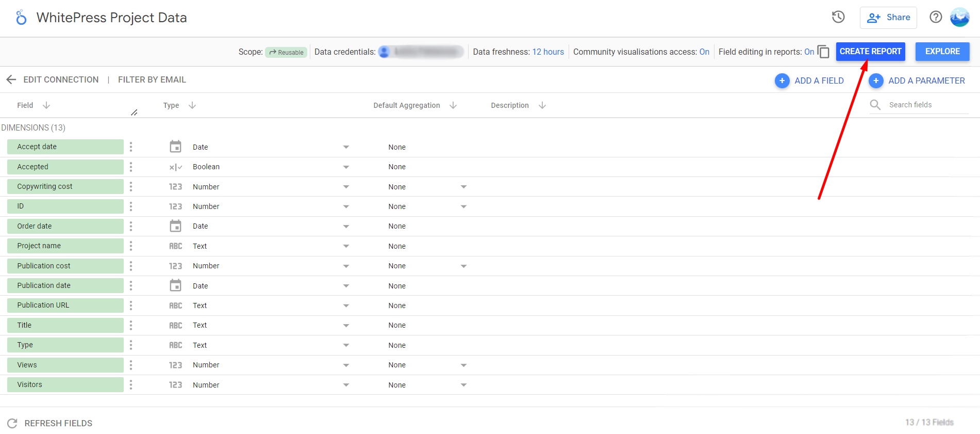The height and width of the screenshot is (434, 980).
Task: Sort by Description column arrow
Action: click(x=542, y=105)
